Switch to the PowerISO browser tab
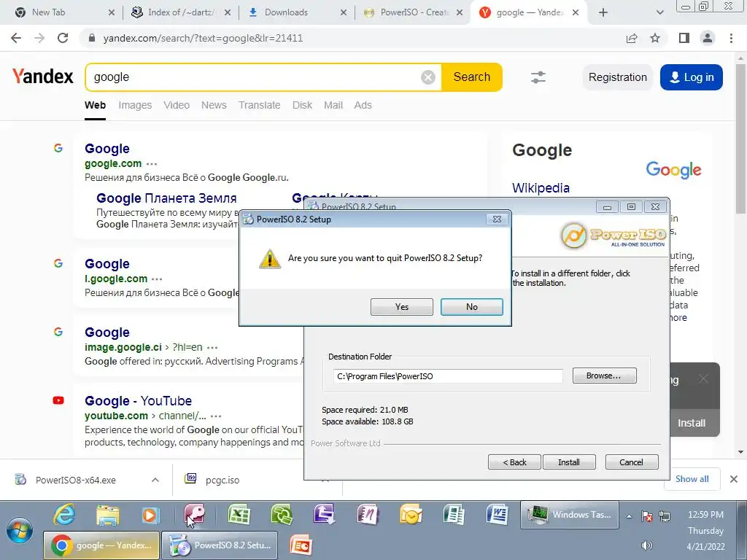The image size is (747, 560). tap(412, 12)
